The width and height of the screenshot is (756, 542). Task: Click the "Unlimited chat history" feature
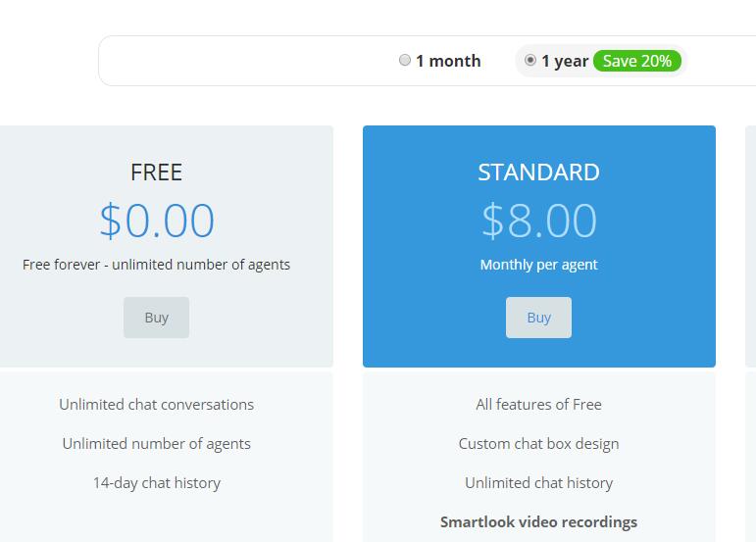point(538,483)
